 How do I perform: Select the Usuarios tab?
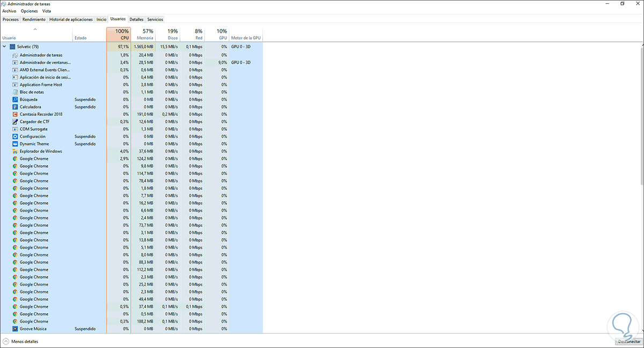(x=118, y=19)
